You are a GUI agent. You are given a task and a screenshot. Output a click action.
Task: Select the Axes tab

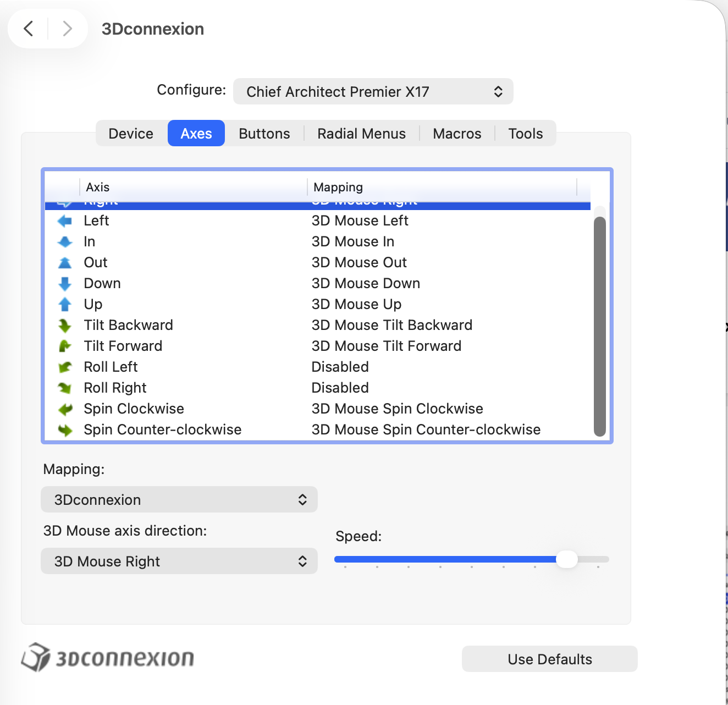[196, 134]
